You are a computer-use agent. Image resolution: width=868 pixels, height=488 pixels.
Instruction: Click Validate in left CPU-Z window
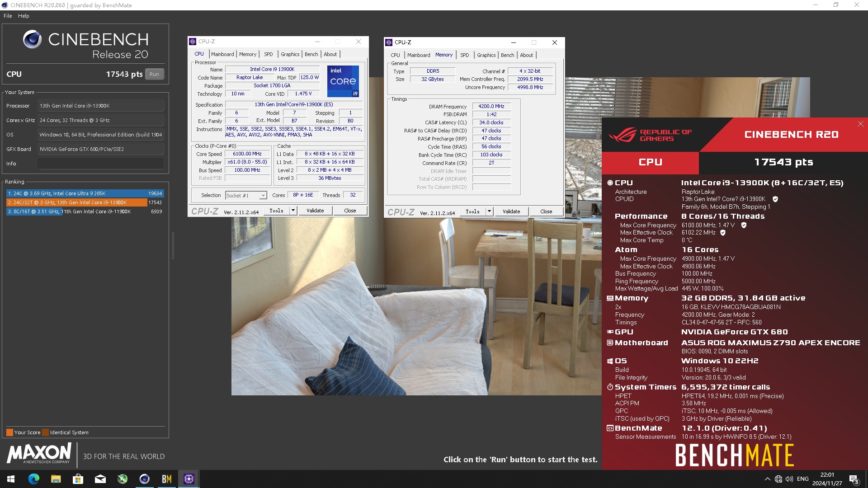coord(315,211)
